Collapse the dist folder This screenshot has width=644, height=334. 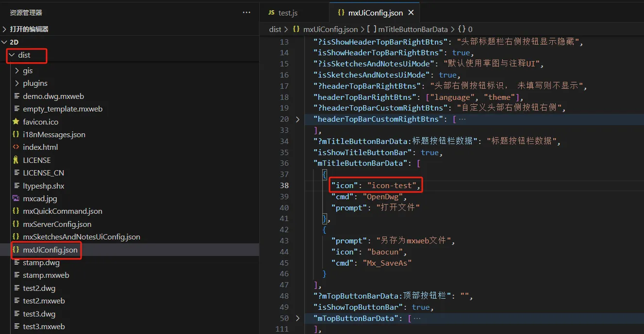[x=12, y=55]
